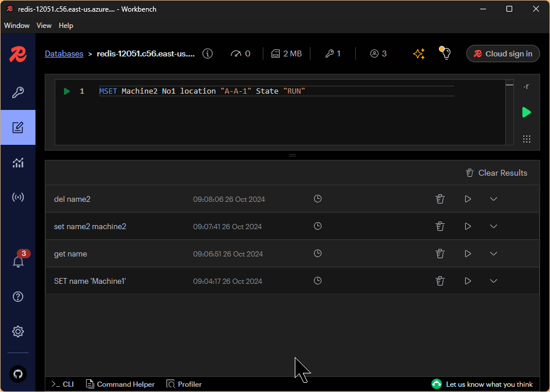Open the Profiler panel

(184, 384)
